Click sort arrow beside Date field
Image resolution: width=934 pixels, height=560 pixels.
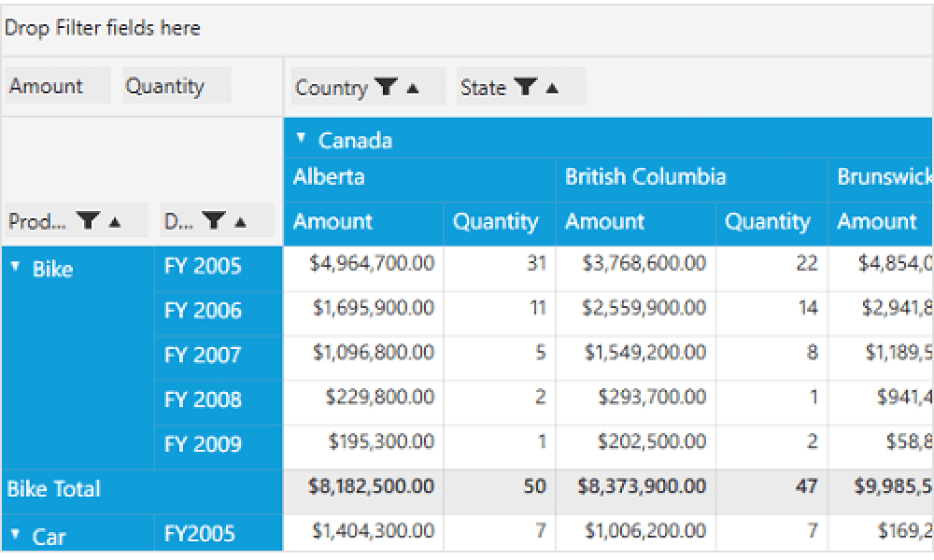point(240,221)
